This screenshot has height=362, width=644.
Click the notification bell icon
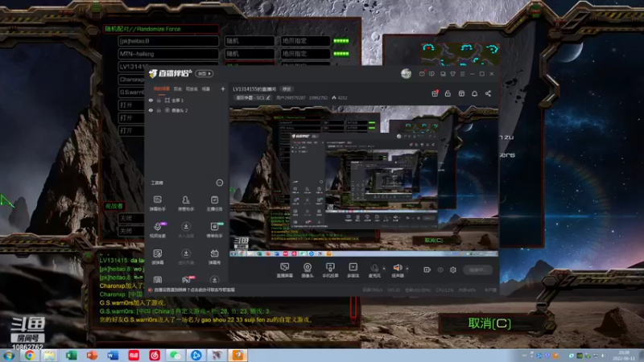pyautogui.click(x=474, y=93)
